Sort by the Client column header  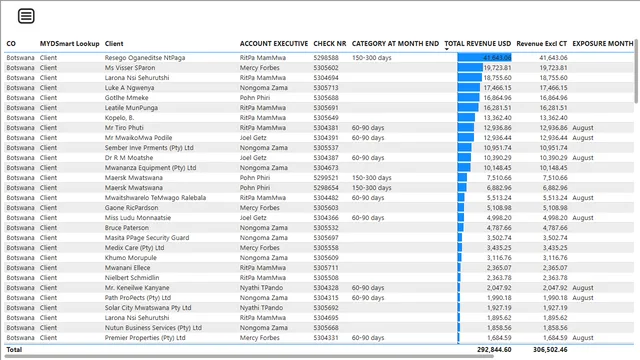[x=114, y=44]
